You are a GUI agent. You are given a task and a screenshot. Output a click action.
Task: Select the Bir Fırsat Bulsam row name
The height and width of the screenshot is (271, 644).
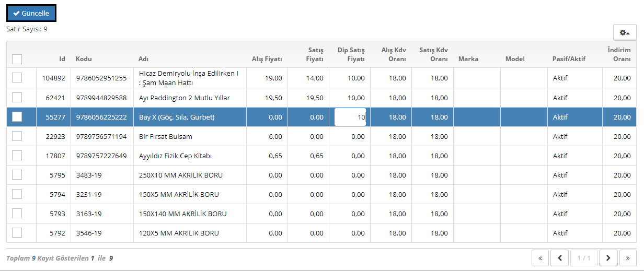tap(166, 136)
